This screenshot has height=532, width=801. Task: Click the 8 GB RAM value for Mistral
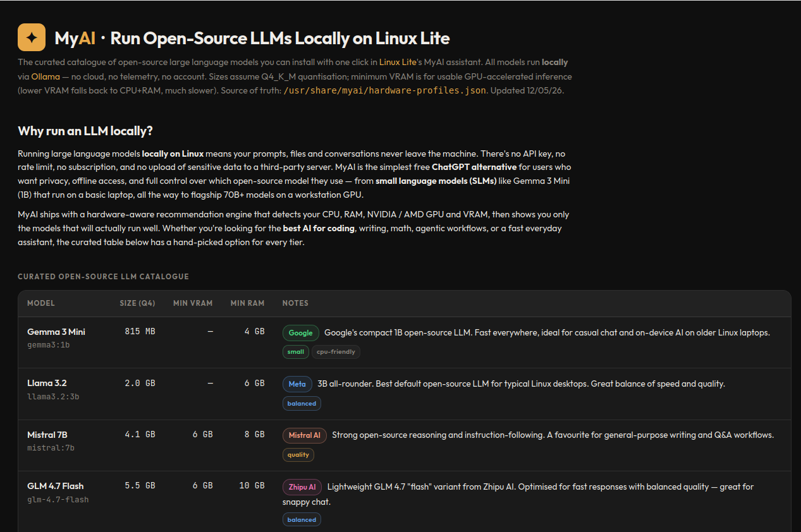click(255, 435)
